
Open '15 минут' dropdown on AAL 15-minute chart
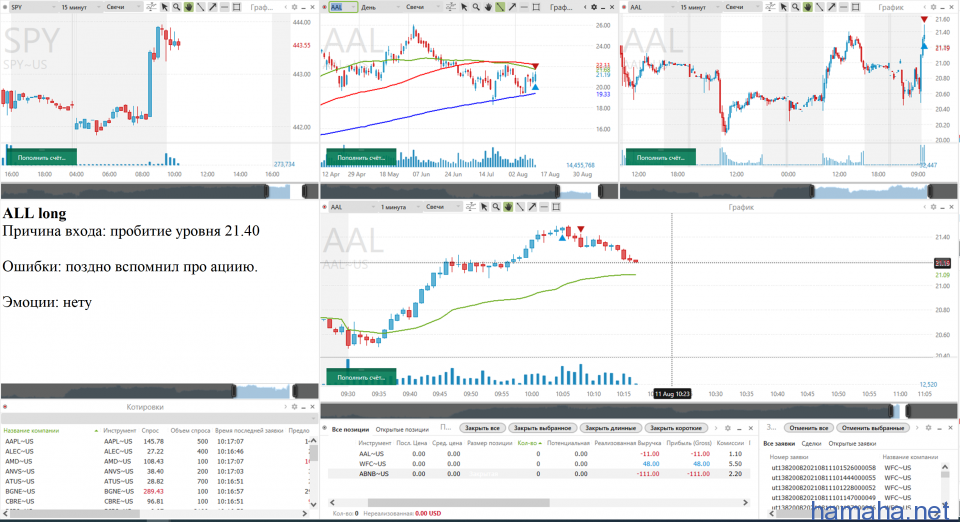pyautogui.click(x=698, y=7)
